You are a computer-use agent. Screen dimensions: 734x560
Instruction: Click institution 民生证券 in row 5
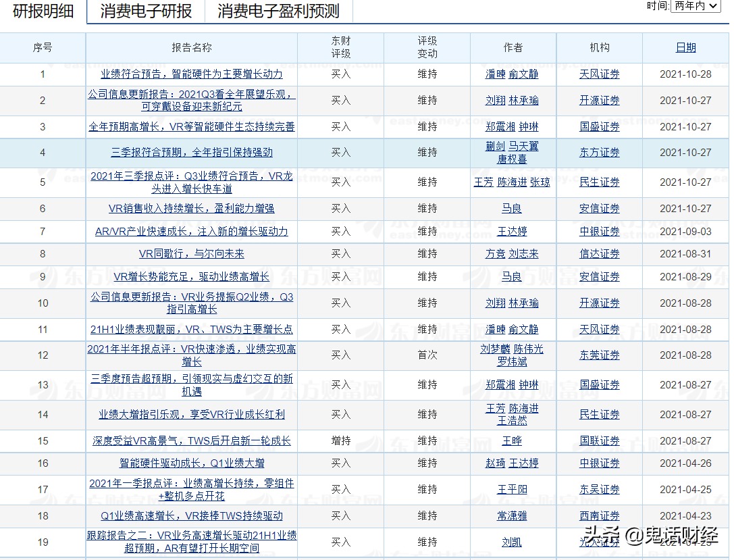pos(600,182)
